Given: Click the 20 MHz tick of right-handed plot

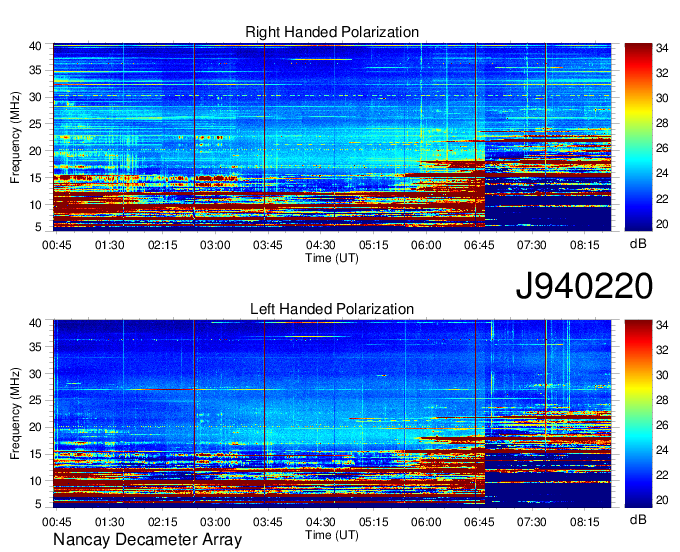Looking at the screenshot, I should [35, 151].
